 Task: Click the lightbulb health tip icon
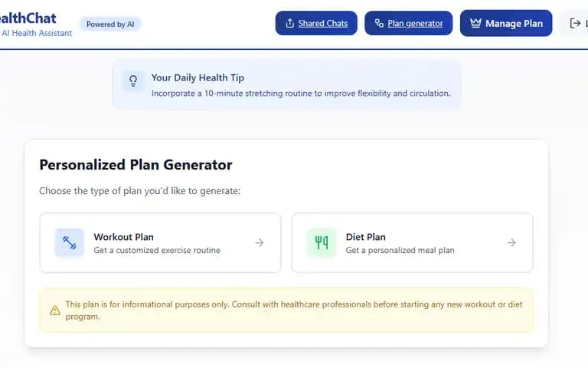133,80
